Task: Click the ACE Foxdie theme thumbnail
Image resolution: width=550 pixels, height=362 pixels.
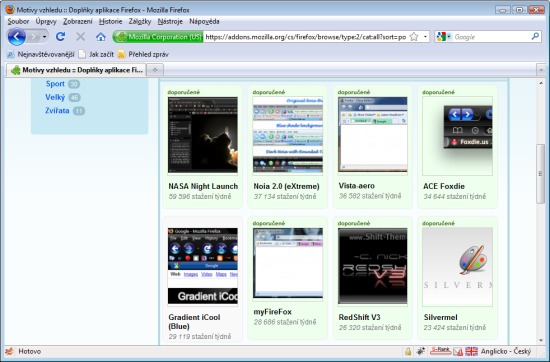Action: pyautogui.click(x=457, y=136)
